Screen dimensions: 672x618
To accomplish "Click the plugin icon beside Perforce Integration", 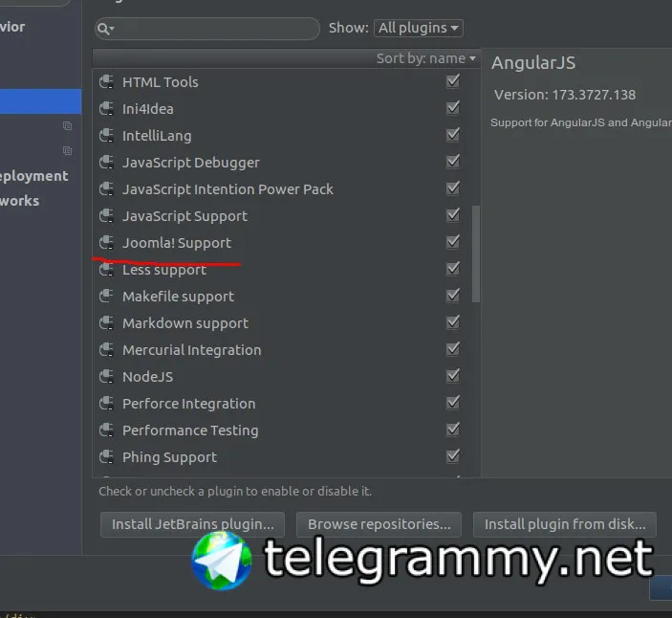I will click(106, 404).
